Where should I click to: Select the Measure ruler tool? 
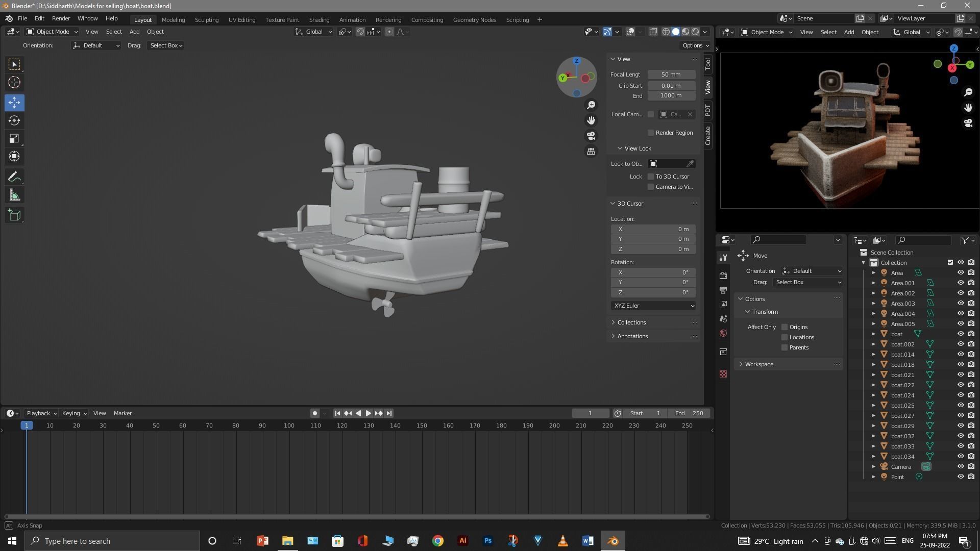(14, 195)
